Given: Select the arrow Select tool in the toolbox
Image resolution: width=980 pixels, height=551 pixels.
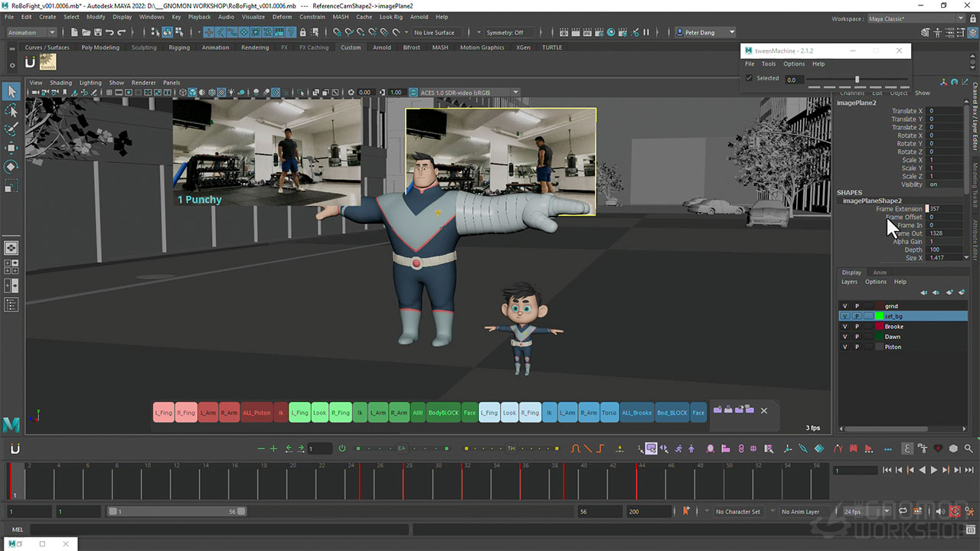Looking at the screenshot, I should coord(11,92).
